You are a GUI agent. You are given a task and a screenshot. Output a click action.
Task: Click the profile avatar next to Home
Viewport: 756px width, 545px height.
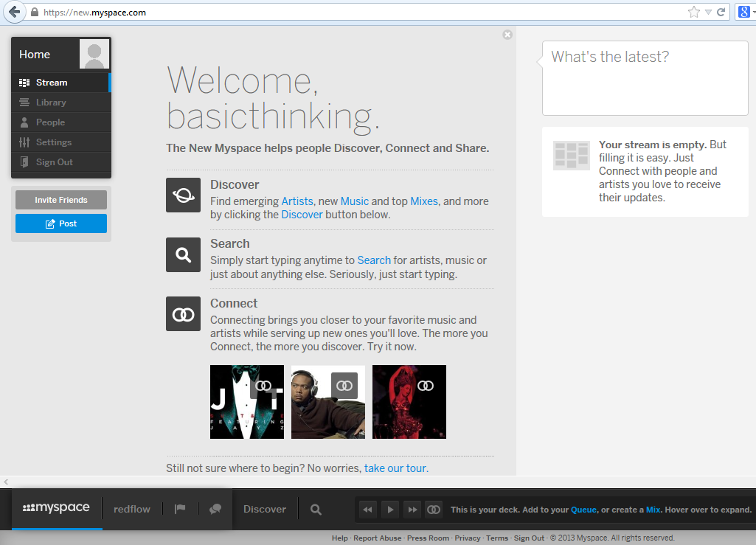[x=94, y=54]
